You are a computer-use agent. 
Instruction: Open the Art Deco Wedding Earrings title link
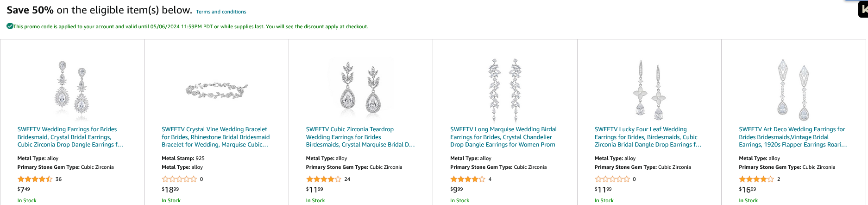point(793,137)
